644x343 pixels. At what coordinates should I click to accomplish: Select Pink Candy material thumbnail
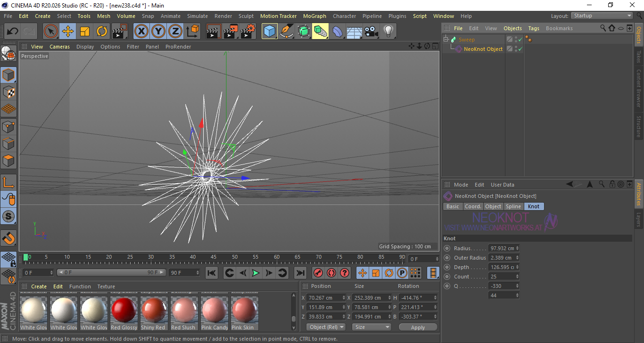[x=215, y=313]
